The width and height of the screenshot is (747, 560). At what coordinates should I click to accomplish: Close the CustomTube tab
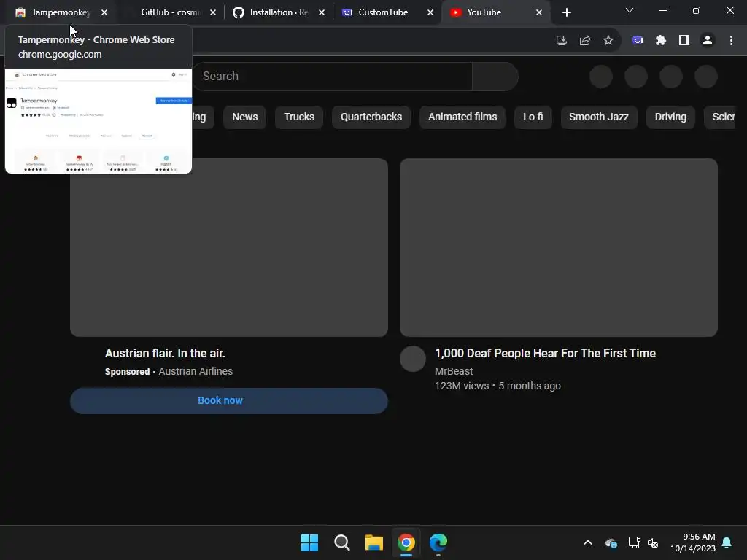point(430,12)
